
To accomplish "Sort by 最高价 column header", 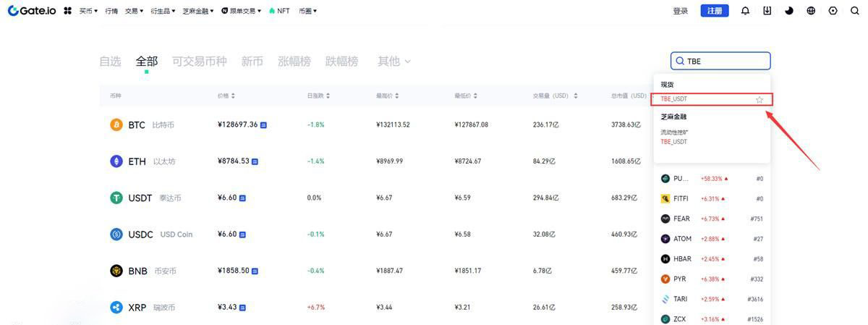I will click(388, 96).
